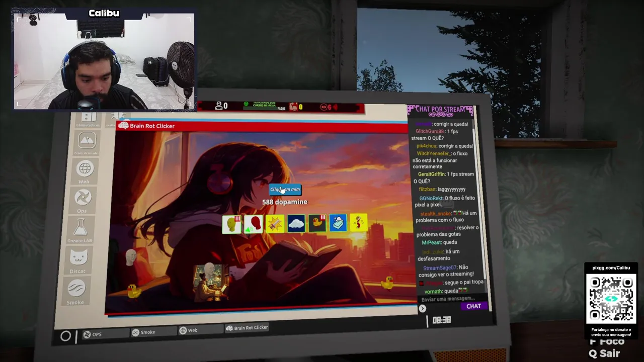Click the round arrow below the chat

click(x=422, y=309)
